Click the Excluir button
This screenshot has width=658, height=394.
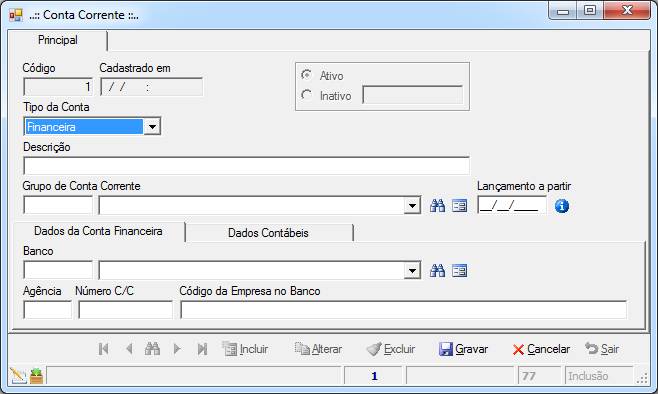(391, 349)
